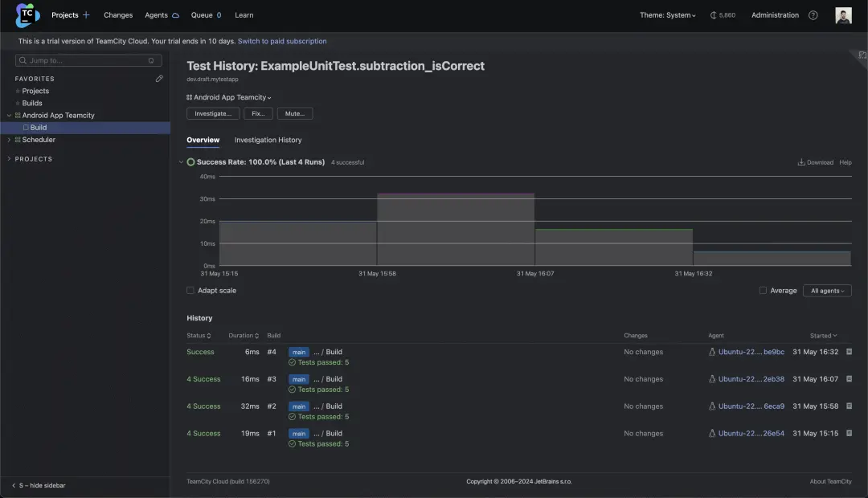The height and width of the screenshot is (498, 868).
Task: Click the Download chart icon
Action: coord(801,162)
